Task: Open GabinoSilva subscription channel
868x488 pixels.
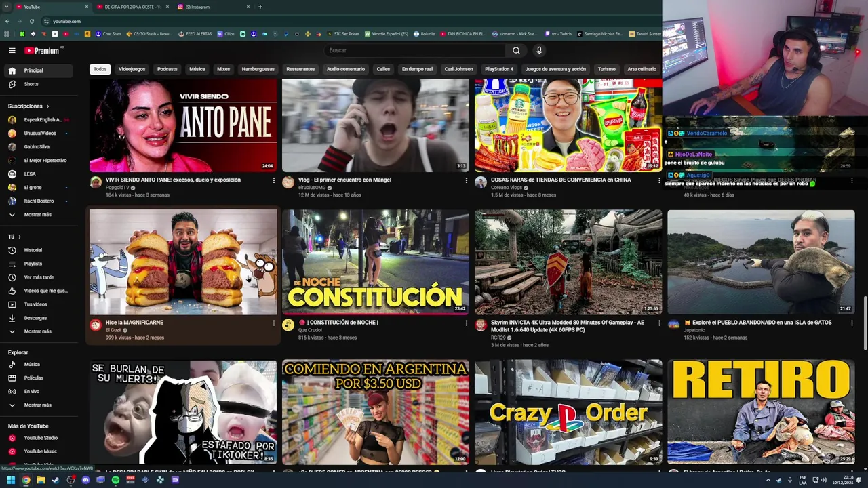Action: coord(39,146)
